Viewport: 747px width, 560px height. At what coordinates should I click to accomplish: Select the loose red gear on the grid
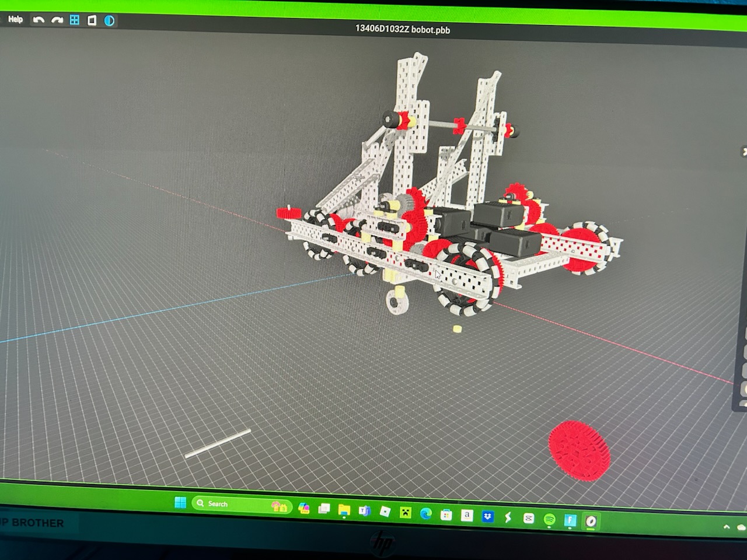pyautogui.click(x=579, y=451)
